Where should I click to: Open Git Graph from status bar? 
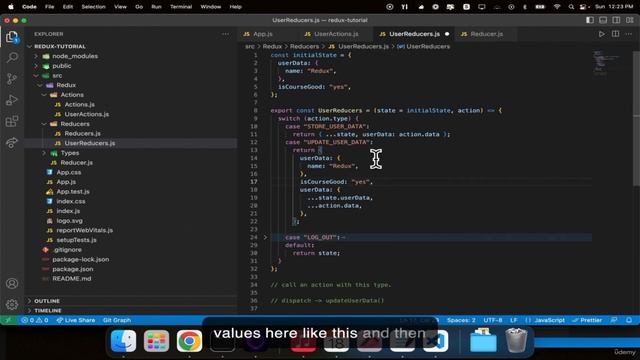117,320
